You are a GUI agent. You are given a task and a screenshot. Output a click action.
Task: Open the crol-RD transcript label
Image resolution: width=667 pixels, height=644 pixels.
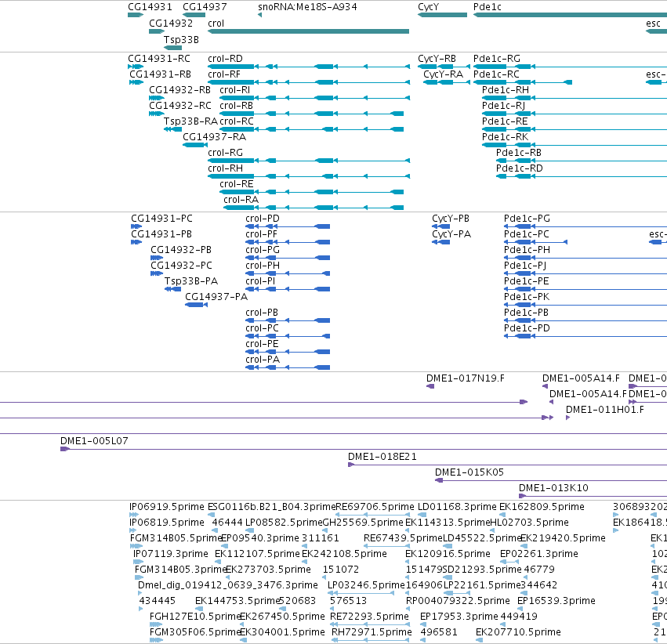coord(225,58)
